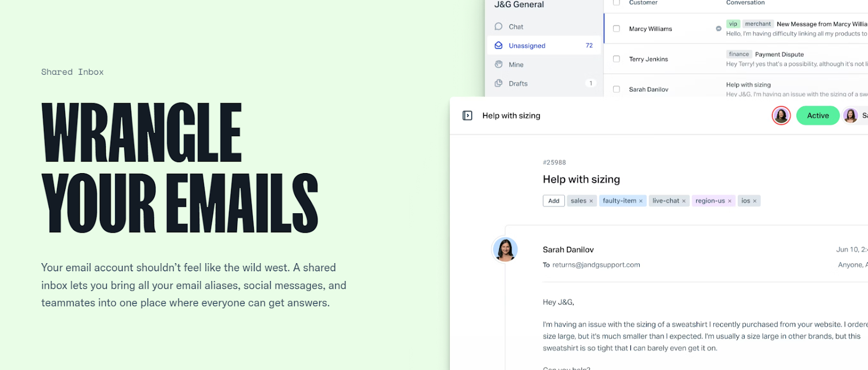This screenshot has width=868, height=370.
Task: Remove the faulty-item tag
Action: (x=641, y=201)
